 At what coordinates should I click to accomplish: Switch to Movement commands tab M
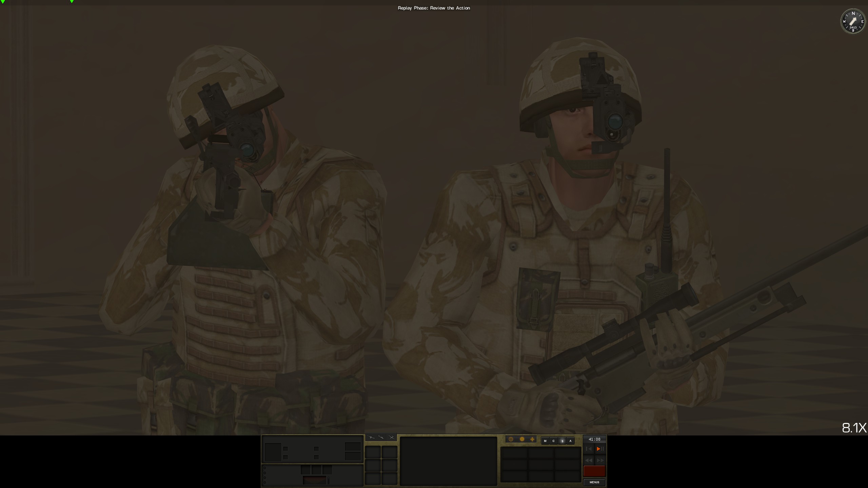point(545,441)
